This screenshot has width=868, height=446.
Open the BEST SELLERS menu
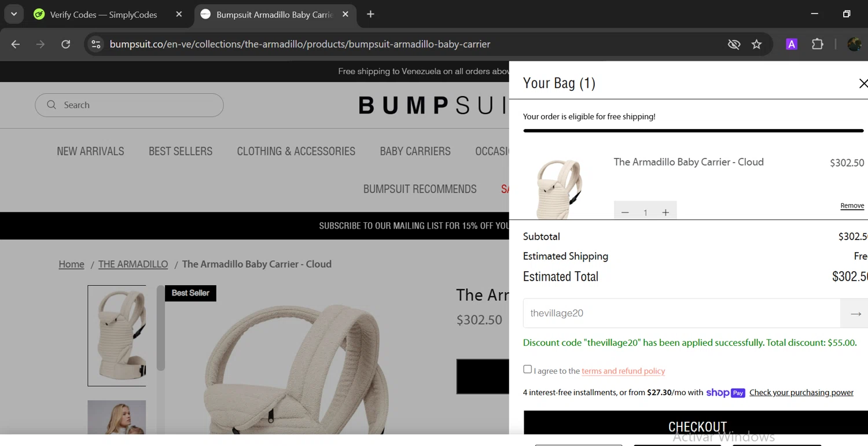point(181,151)
